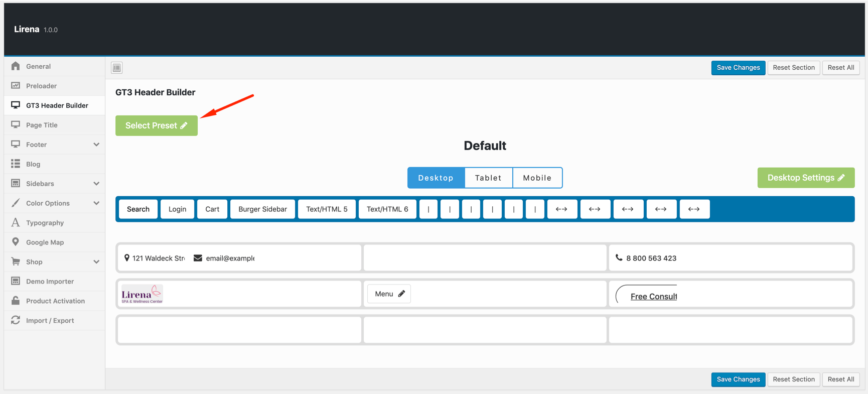Select the Login header element
The image size is (868, 394).
tap(177, 209)
